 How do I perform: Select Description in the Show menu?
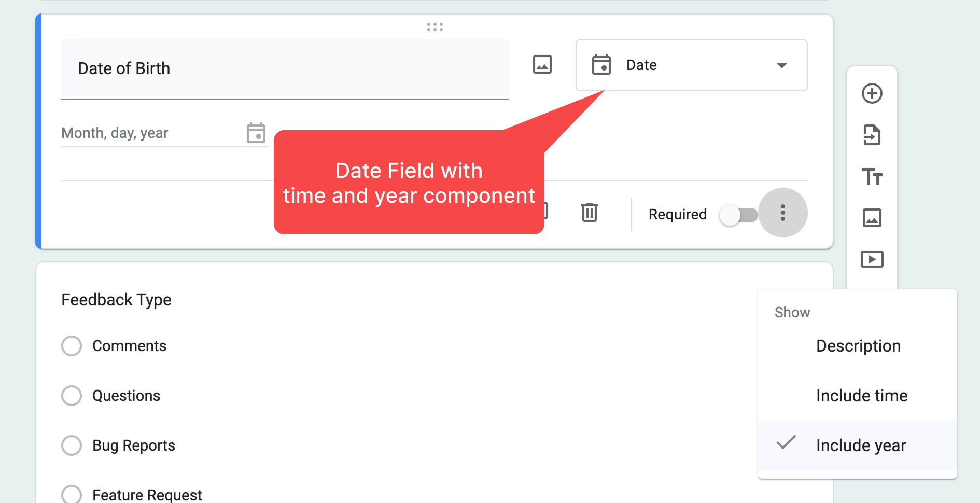pyautogui.click(x=858, y=346)
